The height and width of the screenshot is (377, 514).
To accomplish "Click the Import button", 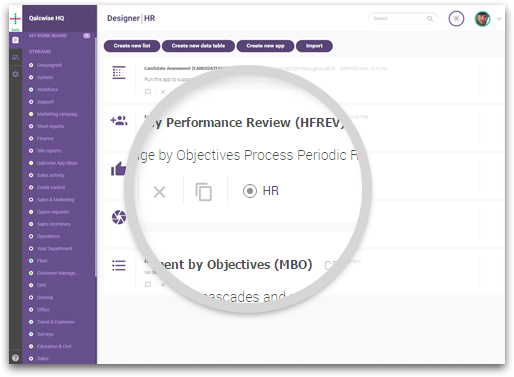I will tap(314, 46).
